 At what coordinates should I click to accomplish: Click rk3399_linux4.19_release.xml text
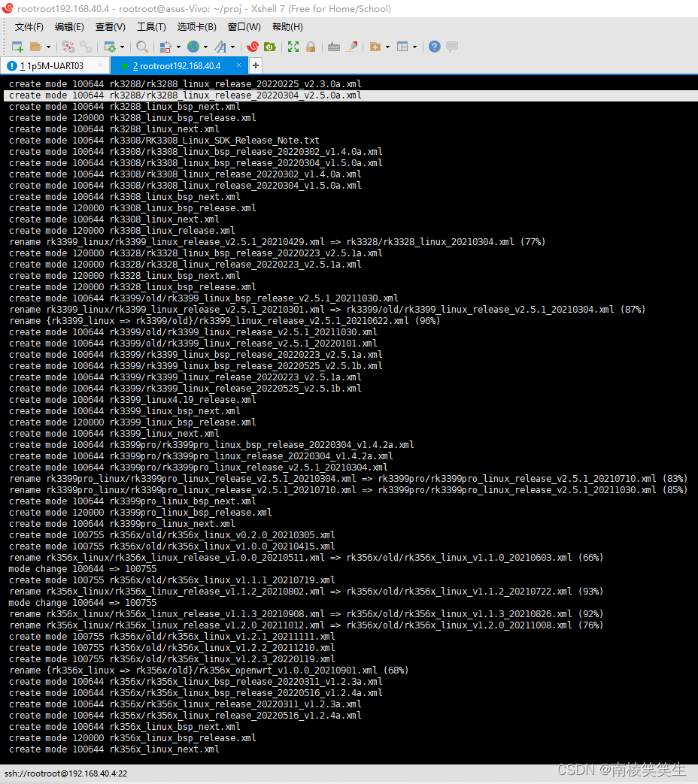pyautogui.click(x=183, y=399)
